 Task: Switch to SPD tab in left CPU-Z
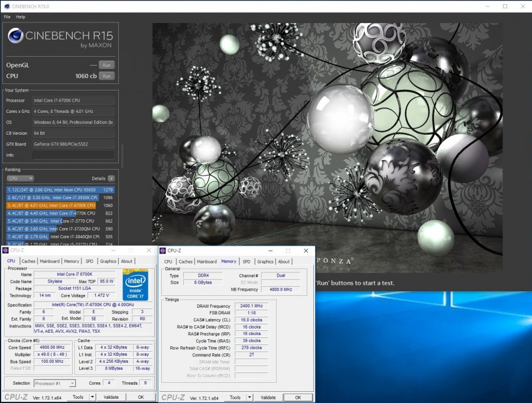pos(89,261)
